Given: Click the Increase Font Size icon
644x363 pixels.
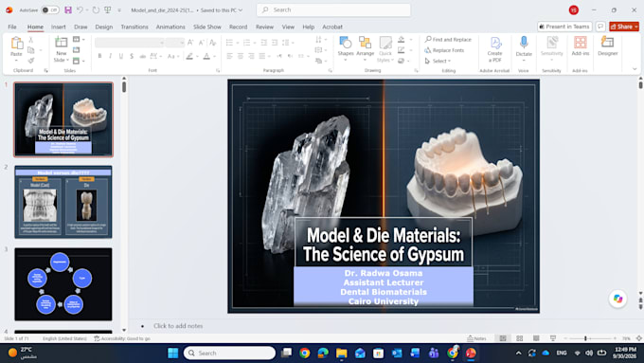Looking at the screenshot, I should click(x=190, y=43).
